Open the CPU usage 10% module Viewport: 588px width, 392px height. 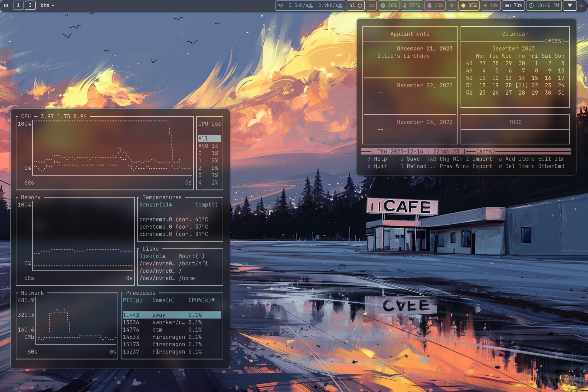coord(389,5)
